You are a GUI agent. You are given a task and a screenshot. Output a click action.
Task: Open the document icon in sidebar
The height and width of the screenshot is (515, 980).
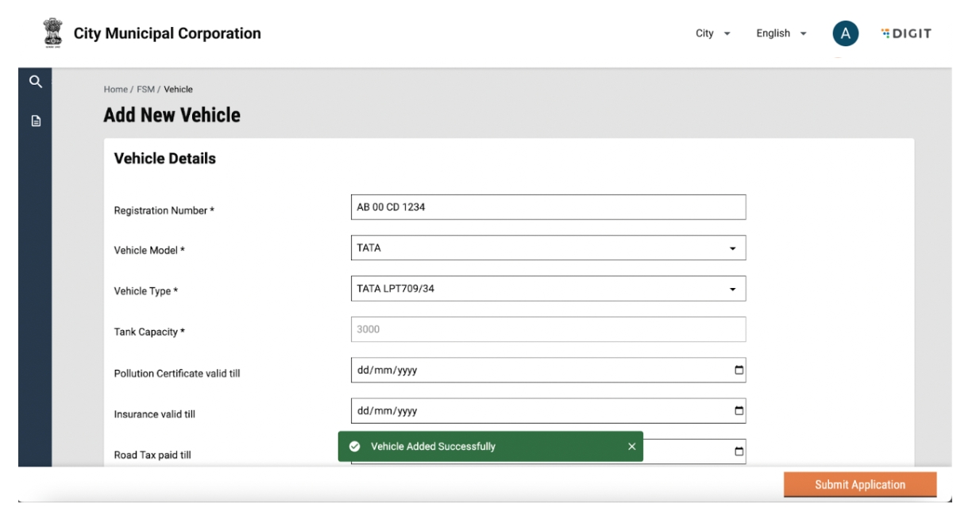tap(35, 121)
